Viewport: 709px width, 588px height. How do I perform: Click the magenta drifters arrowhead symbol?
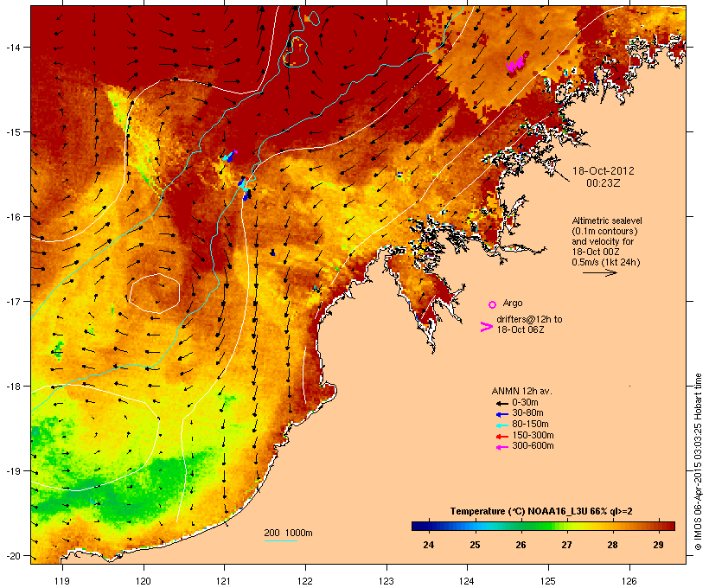(487, 327)
